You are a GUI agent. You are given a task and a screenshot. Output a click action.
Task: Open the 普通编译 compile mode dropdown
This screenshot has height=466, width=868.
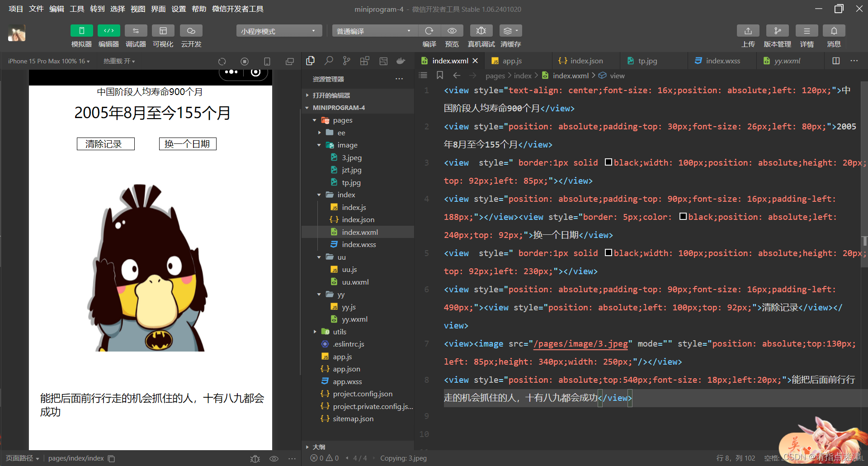point(374,31)
